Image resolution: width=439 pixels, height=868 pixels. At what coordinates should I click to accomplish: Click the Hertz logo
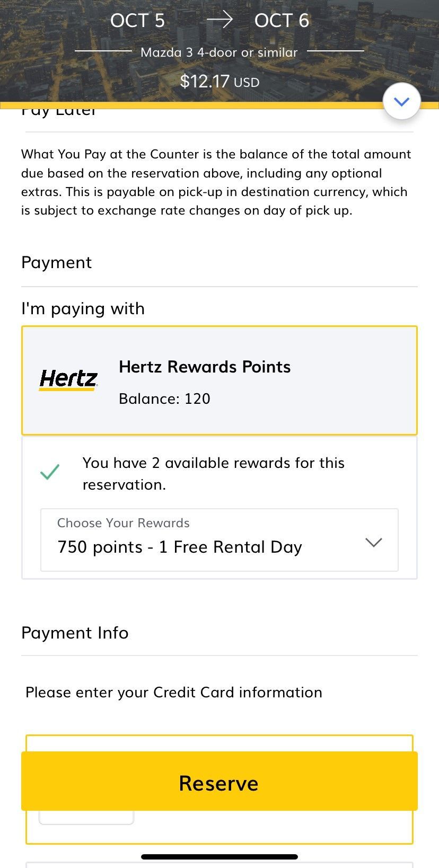coord(68,380)
